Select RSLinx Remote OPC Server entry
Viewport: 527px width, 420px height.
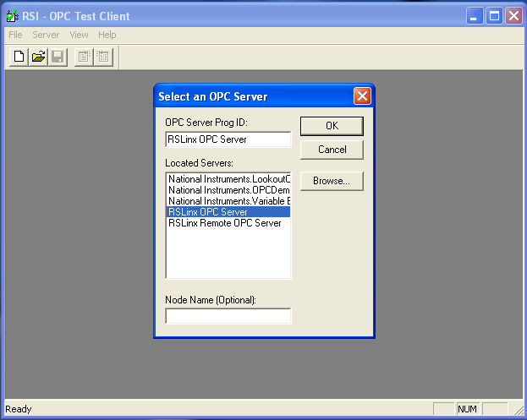tap(229, 223)
